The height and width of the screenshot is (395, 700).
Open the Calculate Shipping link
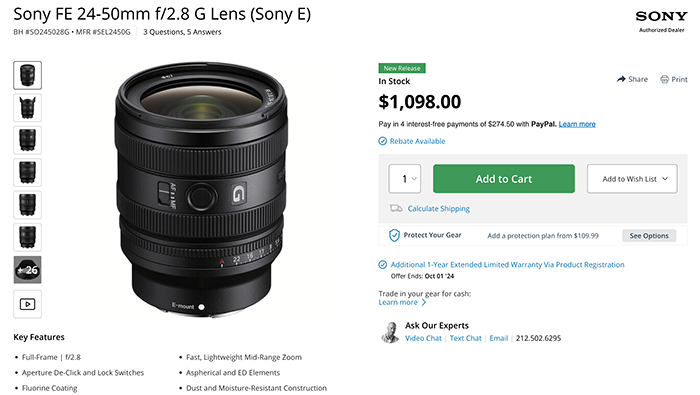[438, 208]
